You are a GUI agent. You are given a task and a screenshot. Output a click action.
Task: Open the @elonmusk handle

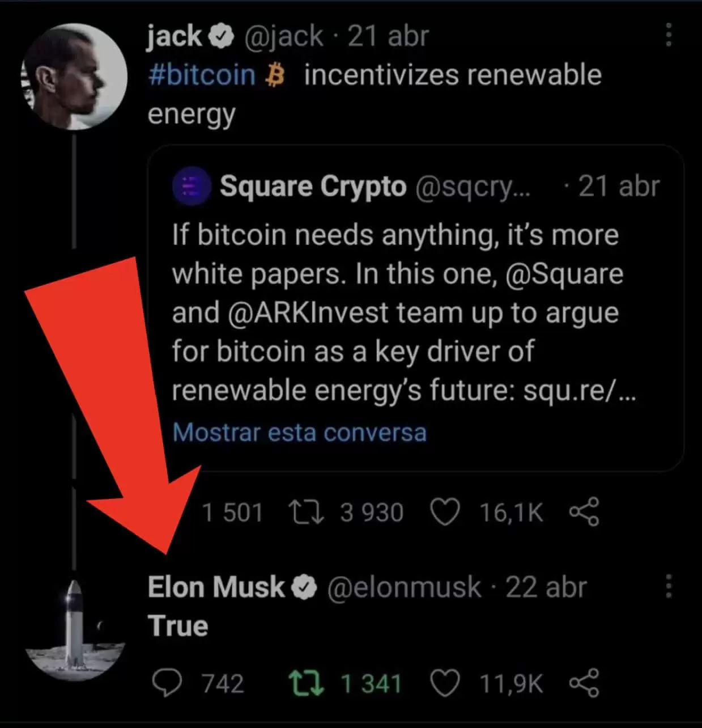[404, 587]
